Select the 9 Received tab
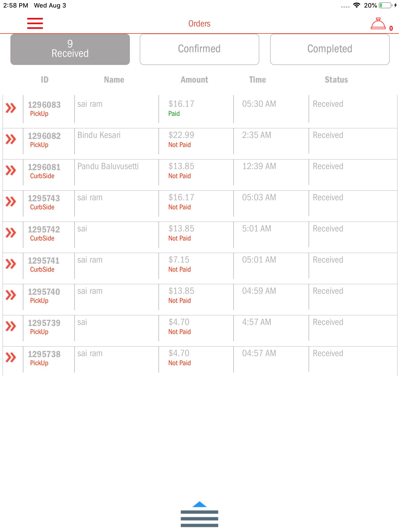The width and height of the screenshot is (399, 532). click(x=70, y=49)
